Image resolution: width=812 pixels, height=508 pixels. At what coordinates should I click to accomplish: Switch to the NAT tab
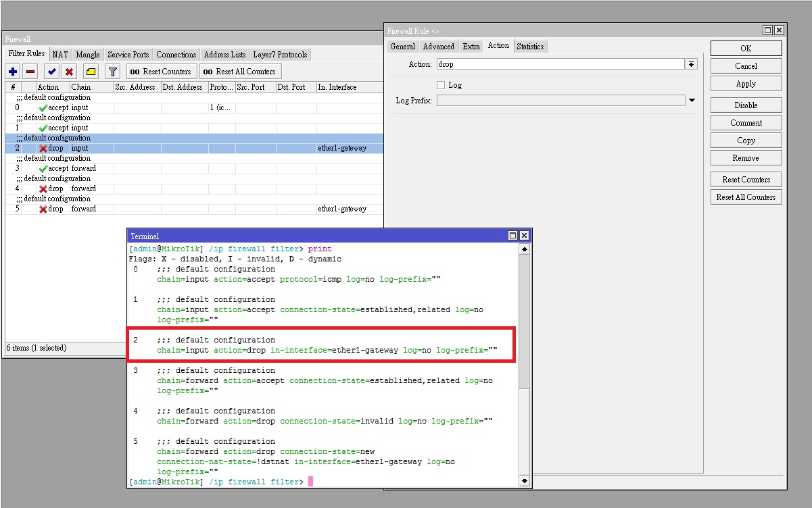[x=60, y=55]
